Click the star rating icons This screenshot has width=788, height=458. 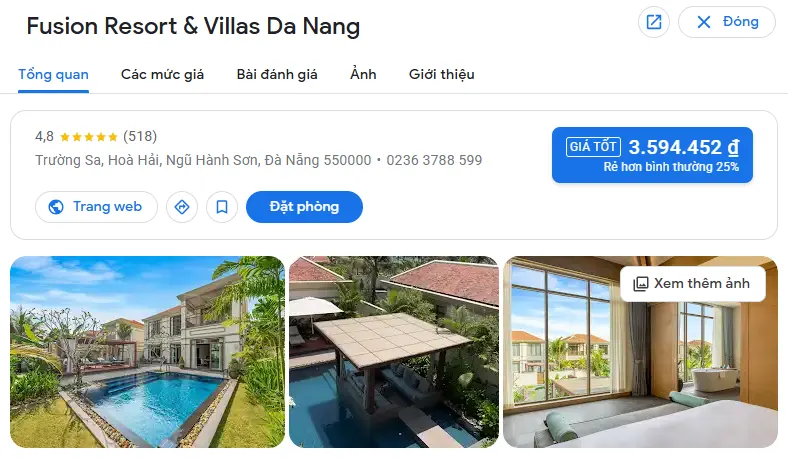[x=88, y=137]
